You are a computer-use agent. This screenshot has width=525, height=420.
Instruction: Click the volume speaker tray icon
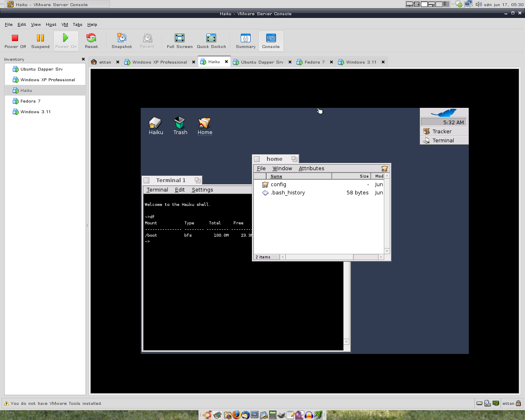pyautogui.click(x=478, y=5)
